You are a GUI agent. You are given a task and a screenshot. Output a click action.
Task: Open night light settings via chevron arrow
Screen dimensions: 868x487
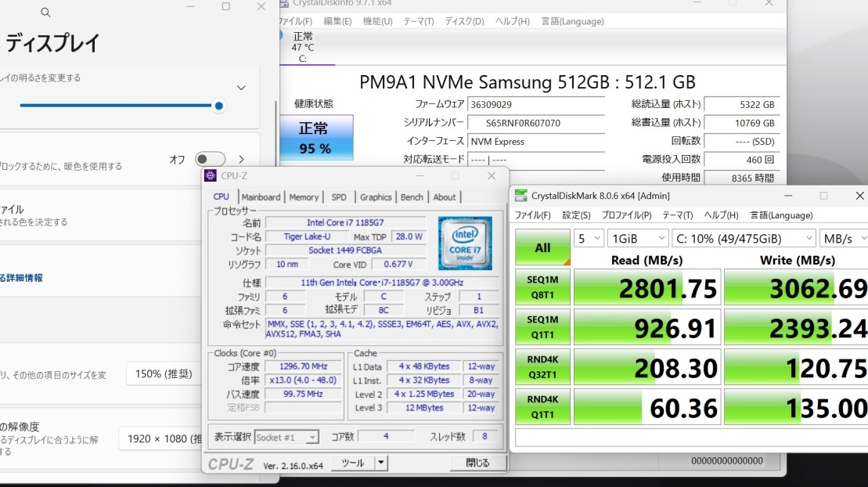pos(241,160)
